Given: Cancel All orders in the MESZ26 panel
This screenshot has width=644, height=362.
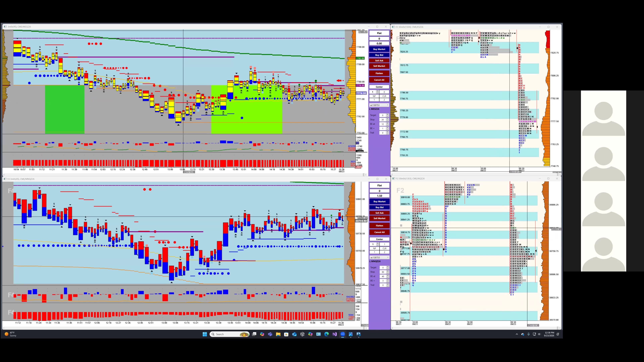Looking at the screenshot, I should click(379, 80).
